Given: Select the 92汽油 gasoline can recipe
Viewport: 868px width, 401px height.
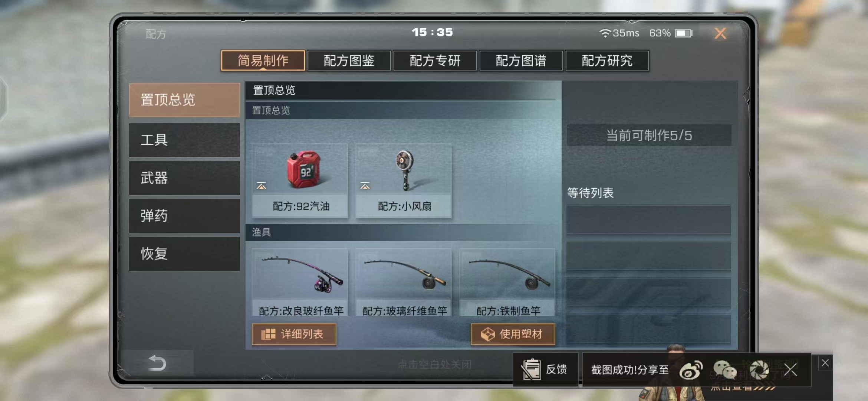Looking at the screenshot, I should pos(300,181).
